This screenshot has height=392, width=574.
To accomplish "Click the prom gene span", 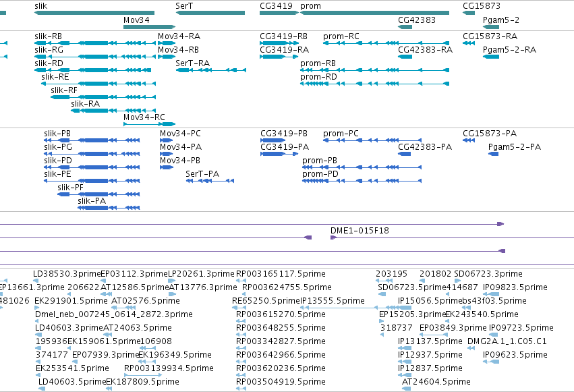I will tap(374, 13).
